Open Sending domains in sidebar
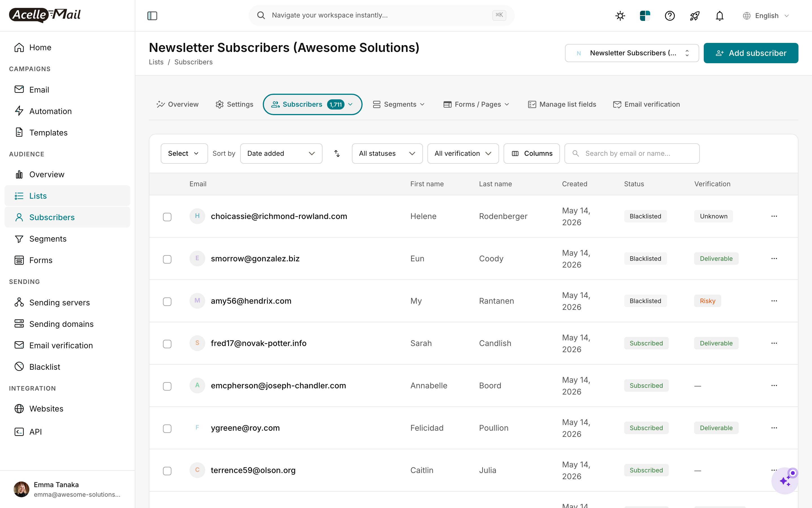This screenshot has width=812, height=508. tap(67, 324)
